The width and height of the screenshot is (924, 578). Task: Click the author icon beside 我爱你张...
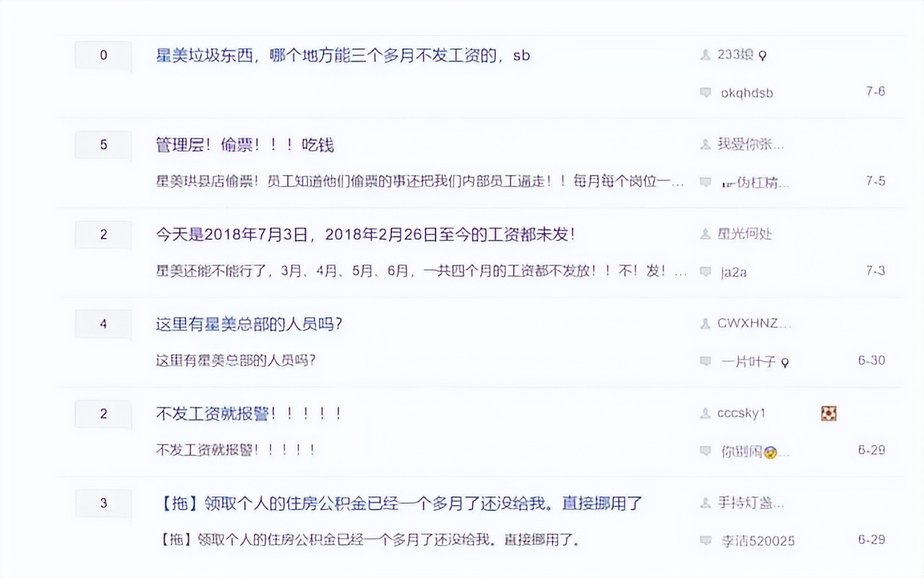(x=705, y=145)
